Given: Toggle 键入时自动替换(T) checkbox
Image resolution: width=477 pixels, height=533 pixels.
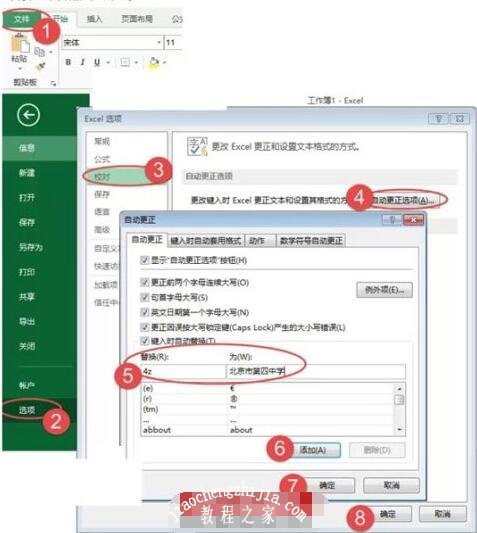Looking at the screenshot, I should (x=144, y=340).
